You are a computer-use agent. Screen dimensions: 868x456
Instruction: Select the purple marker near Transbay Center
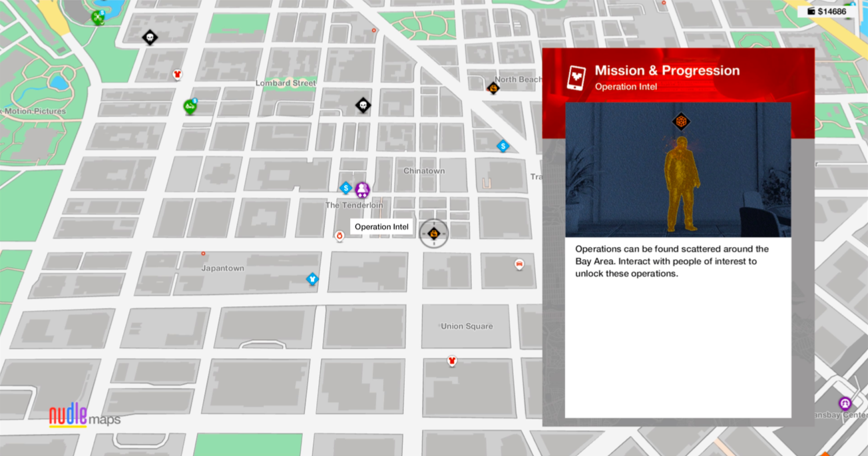click(845, 404)
